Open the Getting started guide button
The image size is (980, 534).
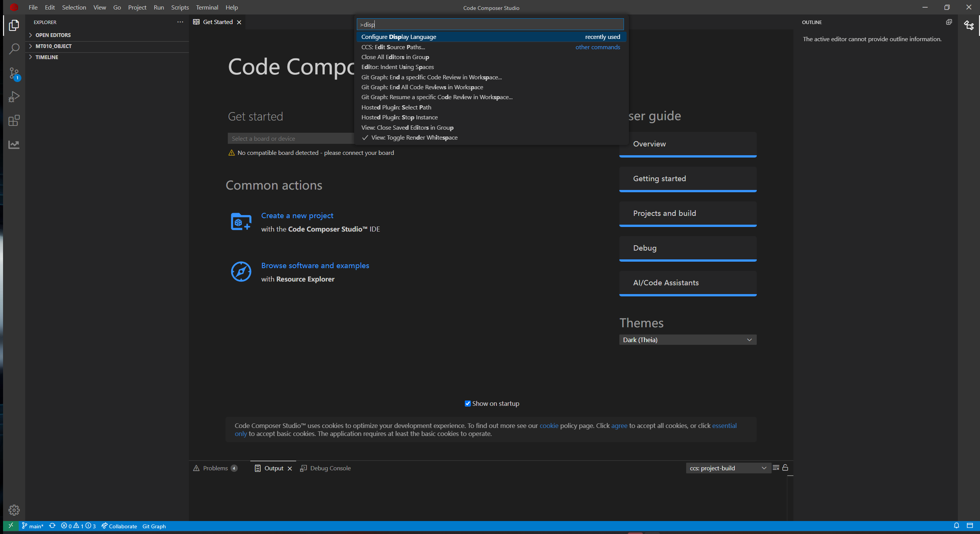coord(687,179)
